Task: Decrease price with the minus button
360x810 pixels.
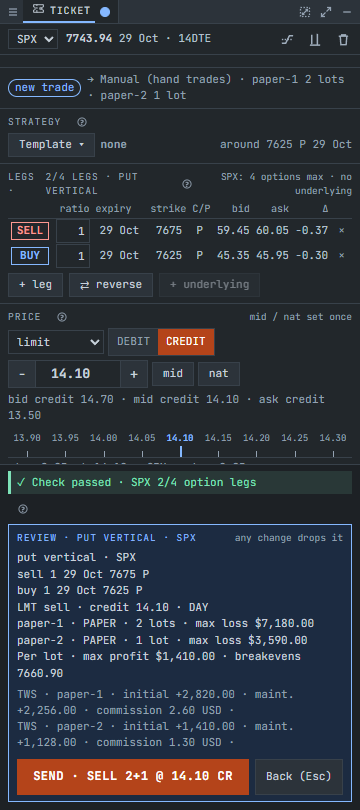Action: [x=22, y=374]
